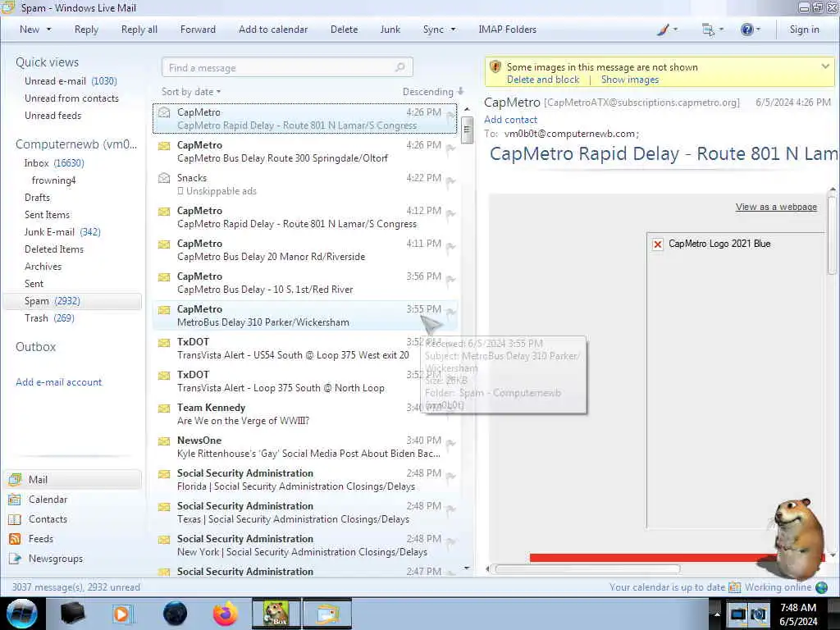Open the Menus icon in the toolbar

[x=708, y=30]
